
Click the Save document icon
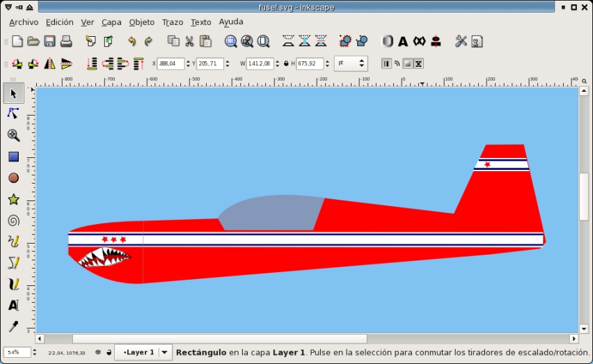[x=49, y=42]
